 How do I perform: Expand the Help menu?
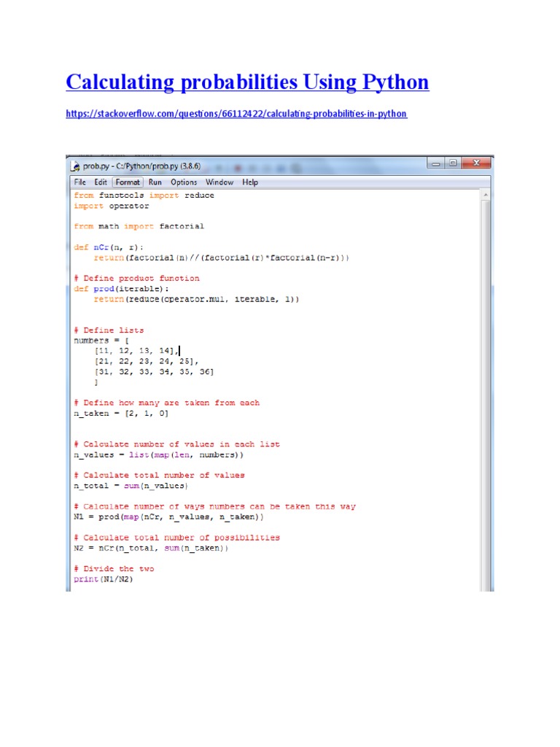click(x=250, y=182)
